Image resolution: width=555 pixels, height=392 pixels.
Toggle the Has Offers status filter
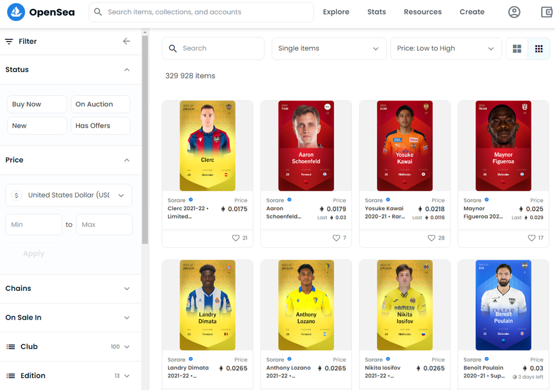[x=101, y=126]
